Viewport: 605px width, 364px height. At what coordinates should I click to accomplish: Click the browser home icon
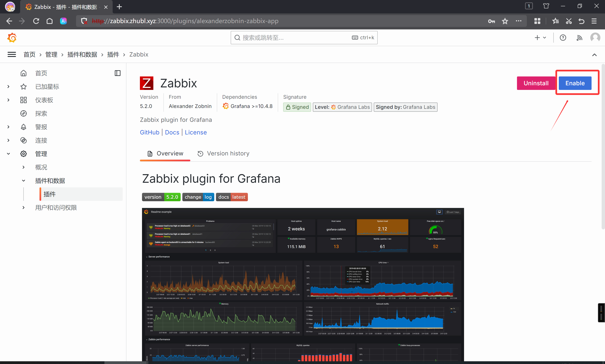50,21
